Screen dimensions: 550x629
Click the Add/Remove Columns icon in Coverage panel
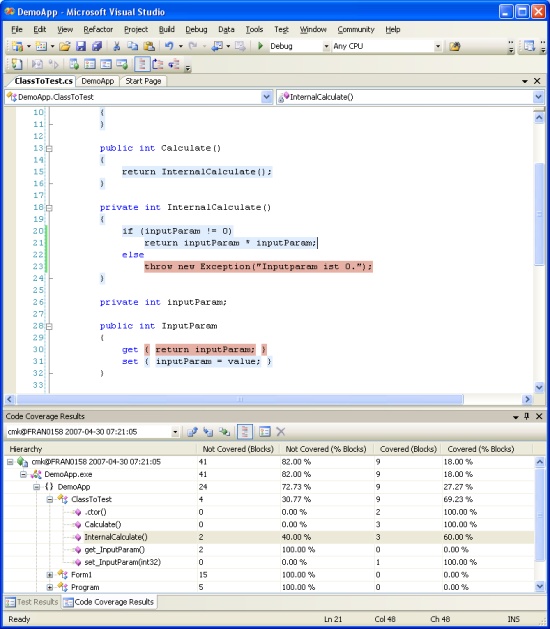(264, 432)
